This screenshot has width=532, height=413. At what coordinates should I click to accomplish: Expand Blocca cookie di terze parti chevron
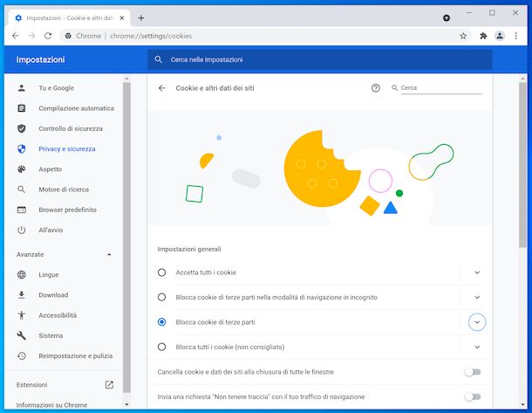pyautogui.click(x=477, y=322)
